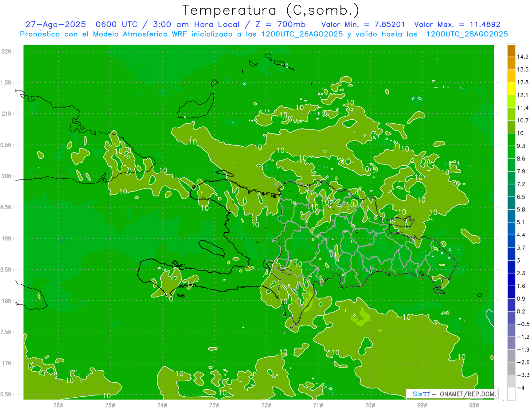Click the "17N" latitude axis label

(7, 364)
